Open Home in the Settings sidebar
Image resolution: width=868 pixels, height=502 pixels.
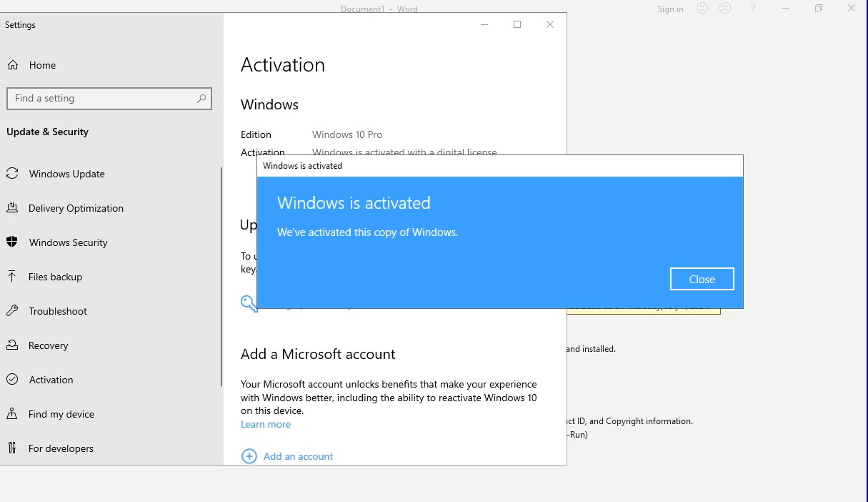click(41, 65)
